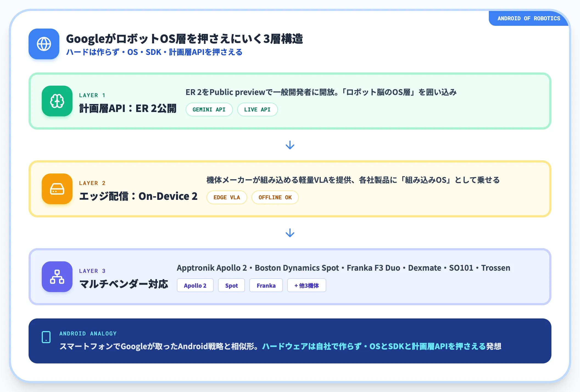Click the orange drive icon in Layer 2
The width and height of the screenshot is (580, 392).
[57, 189]
